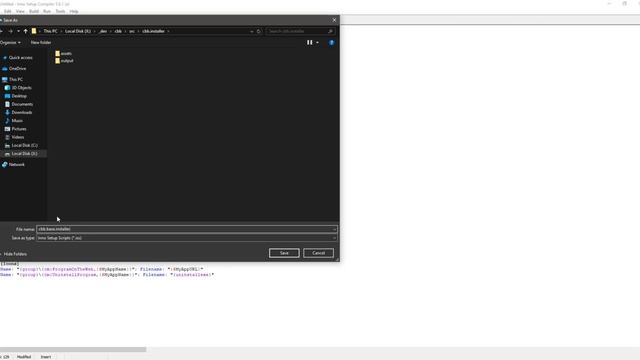Click the Save button
Viewport: 640px width, 360px height.
[x=284, y=253]
